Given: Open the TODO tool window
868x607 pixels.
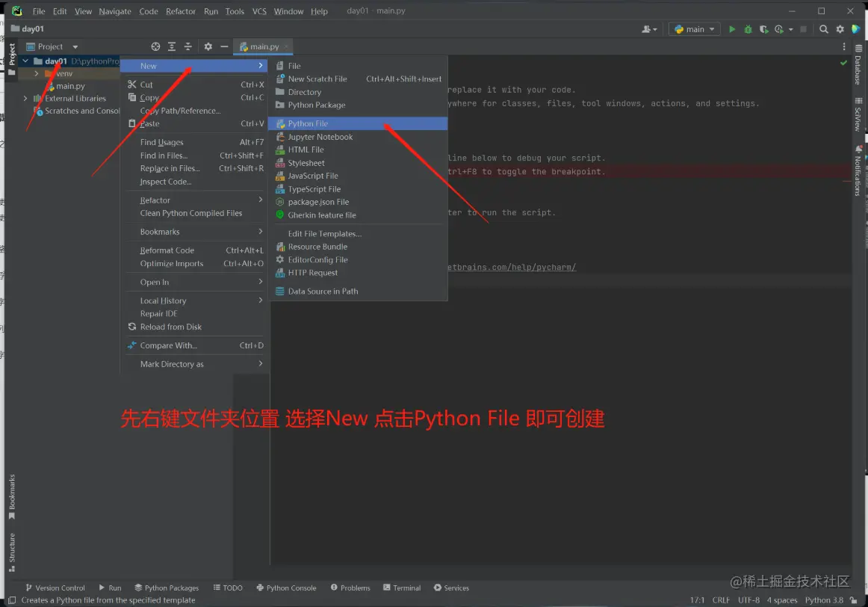Looking at the screenshot, I should (228, 588).
